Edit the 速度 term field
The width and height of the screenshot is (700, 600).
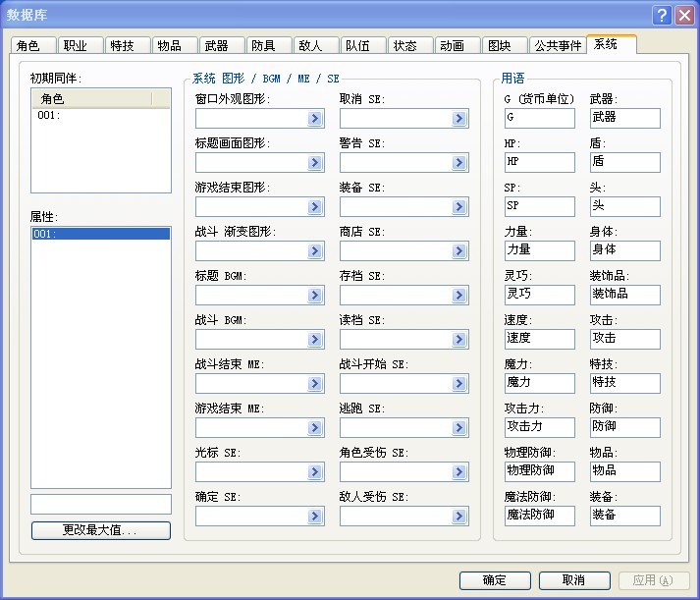pos(540,340)
